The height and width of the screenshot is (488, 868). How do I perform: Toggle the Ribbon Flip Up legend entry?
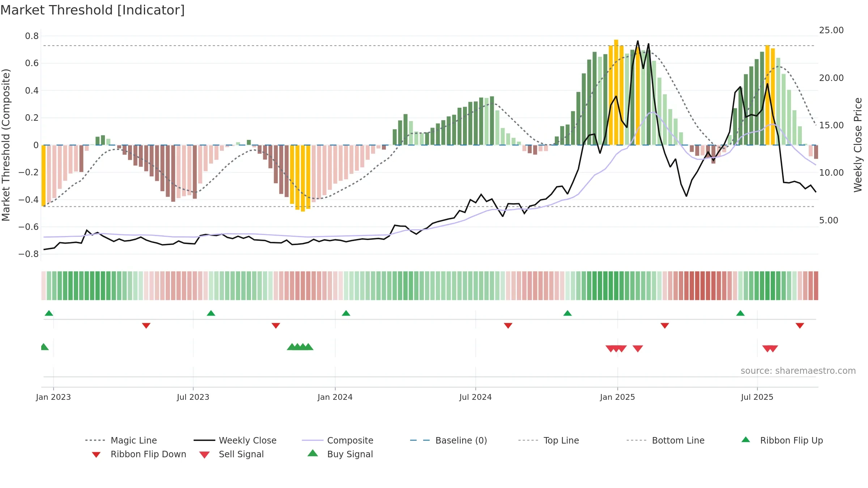[782, 440]
